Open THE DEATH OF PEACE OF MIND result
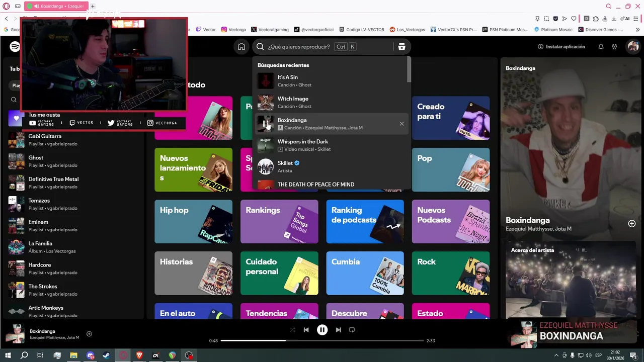 click(332, 185)
